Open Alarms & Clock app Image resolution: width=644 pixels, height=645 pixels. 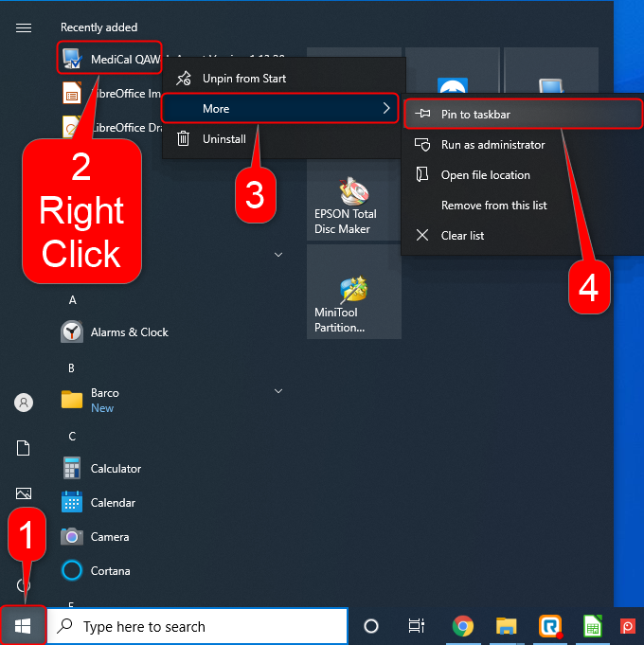(x=129, y=332)
